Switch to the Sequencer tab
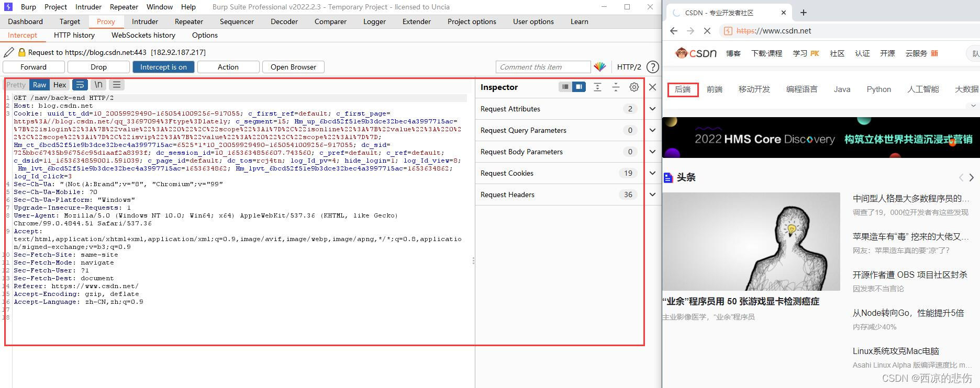This screenshot has width=980, height=388. [237, 21]
